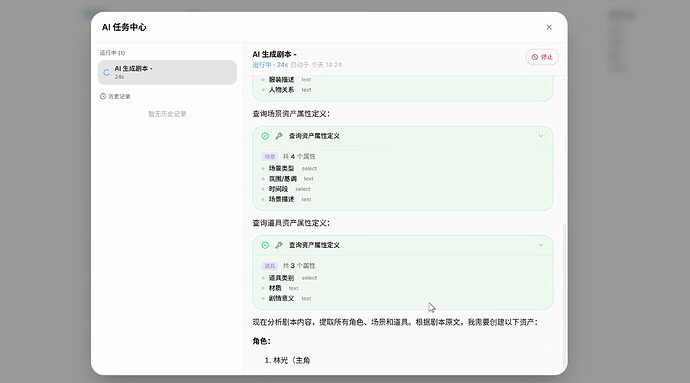690x383 pixels.
Task: Select the running task AI 生成剧本 in sidebar
Action: coord(167,72)
